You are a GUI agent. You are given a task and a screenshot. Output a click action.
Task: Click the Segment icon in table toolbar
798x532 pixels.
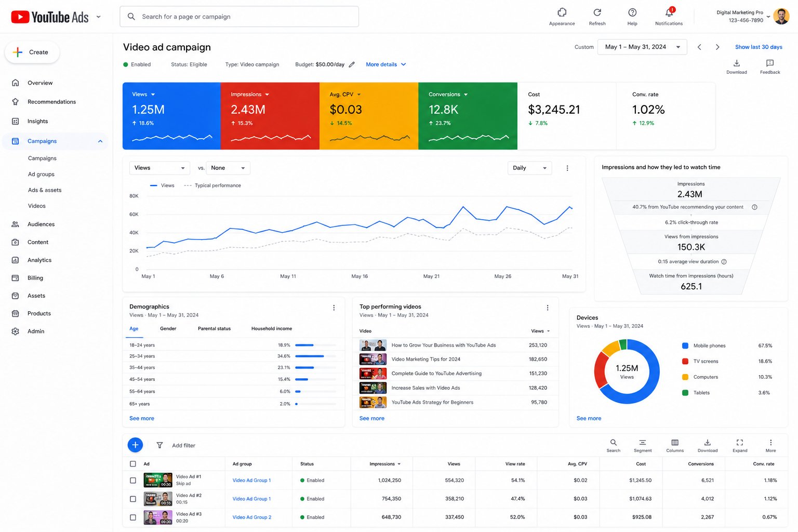(643, 443)
